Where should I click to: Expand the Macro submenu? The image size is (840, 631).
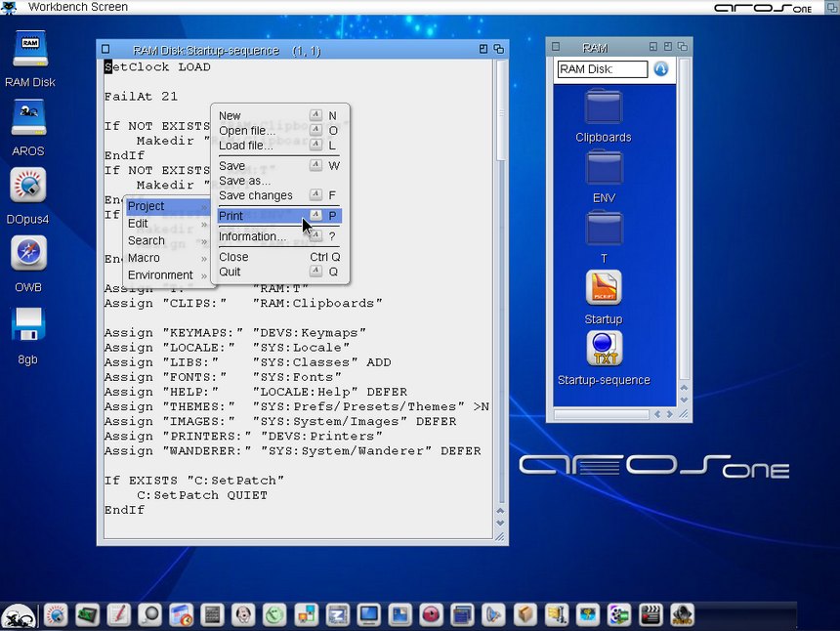[145, 258]
